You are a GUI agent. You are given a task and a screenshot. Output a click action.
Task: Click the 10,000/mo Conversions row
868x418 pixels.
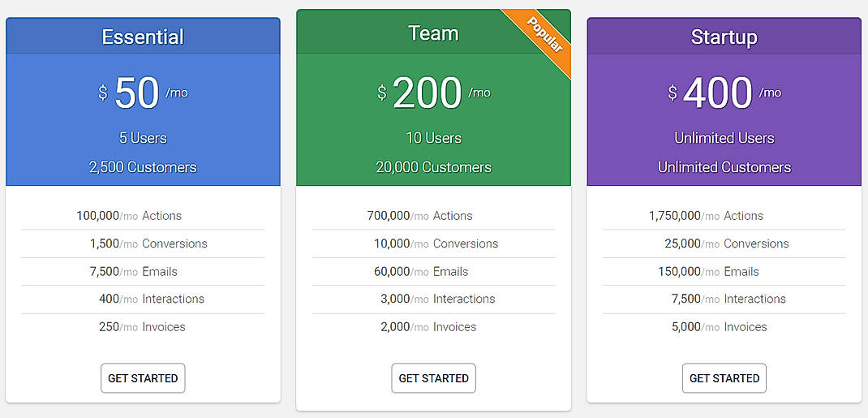click(x=433, y=243)
